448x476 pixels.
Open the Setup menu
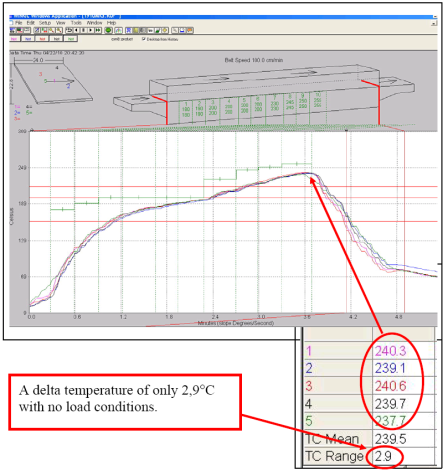coord(45,23)
